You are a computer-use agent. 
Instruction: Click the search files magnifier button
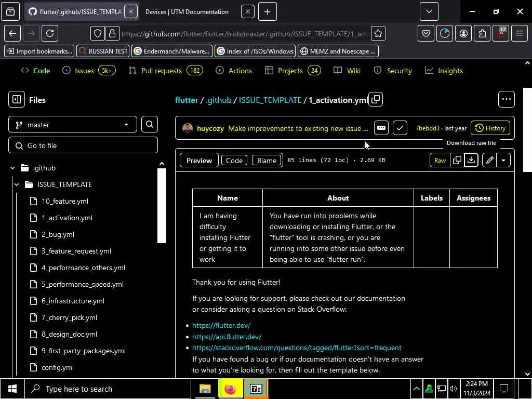(x=149, y=125)
